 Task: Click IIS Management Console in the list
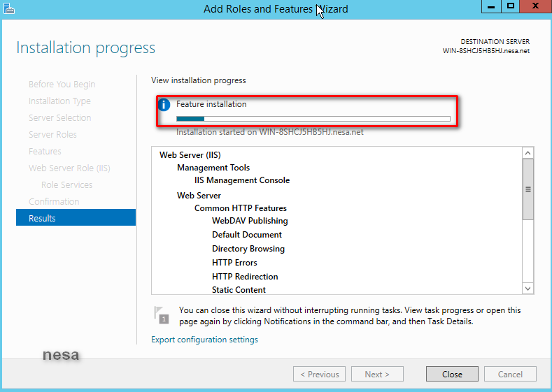[242, 180]
